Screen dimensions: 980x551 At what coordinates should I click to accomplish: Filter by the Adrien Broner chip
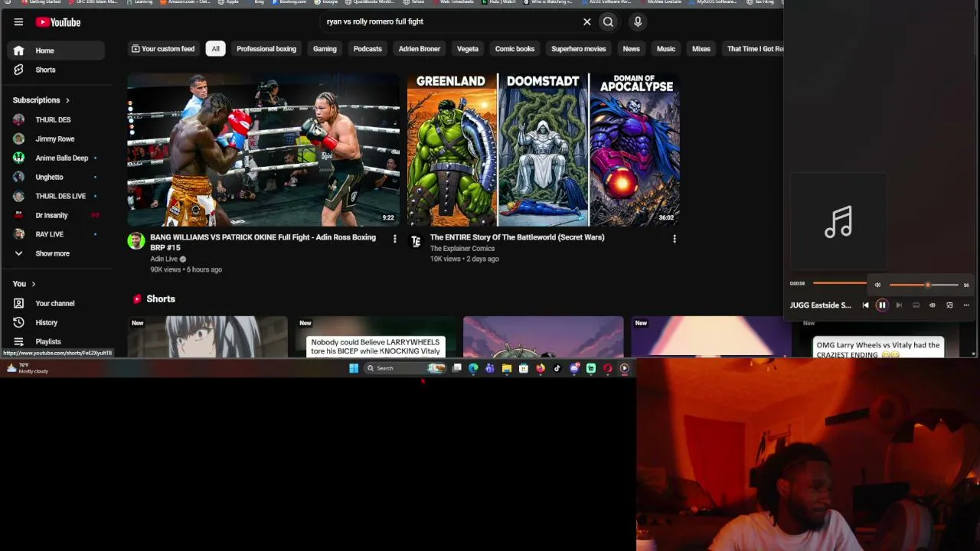point(420,49)
